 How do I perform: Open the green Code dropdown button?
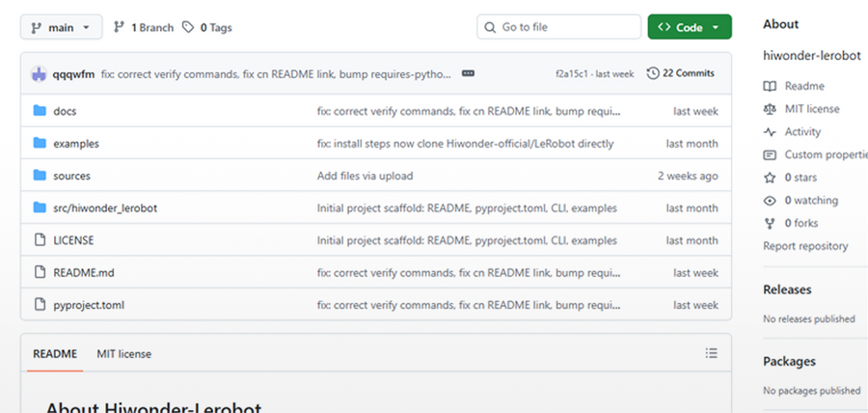[x=690, y=27]
